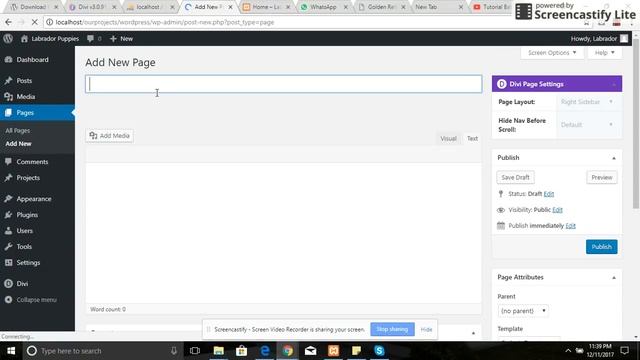Open the Labrador Puppies site home link
Image resolution: width=640 pixels, height=360 pixels.
(50, 38)
